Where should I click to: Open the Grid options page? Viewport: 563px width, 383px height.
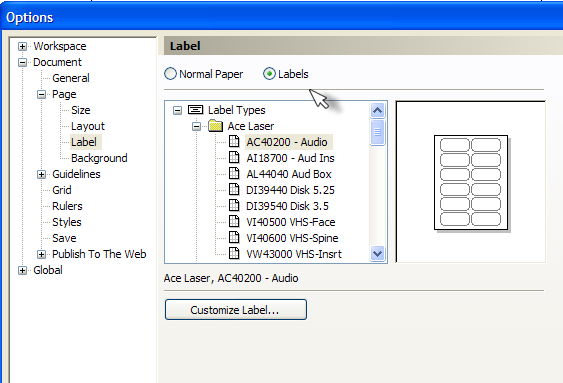(x=62, y=190)
